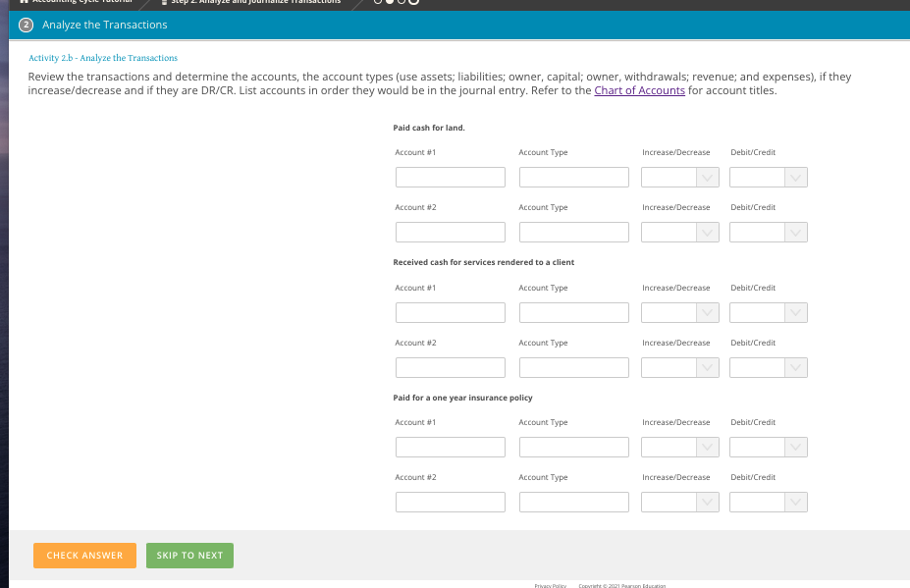Open Increase/Decrease dropdown for services Account #2

coord(679,367)
